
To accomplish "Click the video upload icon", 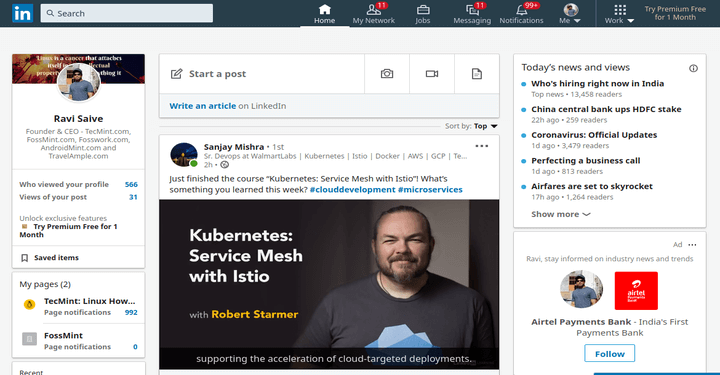I will coord(432,74).
